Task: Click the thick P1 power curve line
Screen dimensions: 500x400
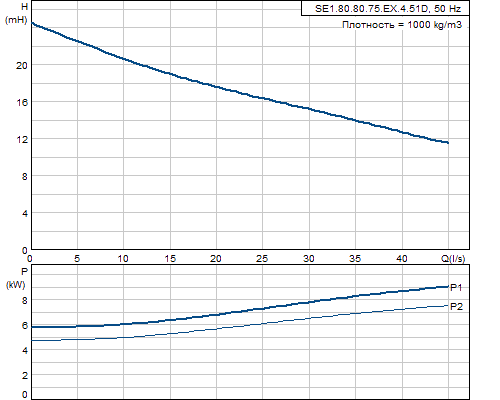Action: (x=240, y=311)
